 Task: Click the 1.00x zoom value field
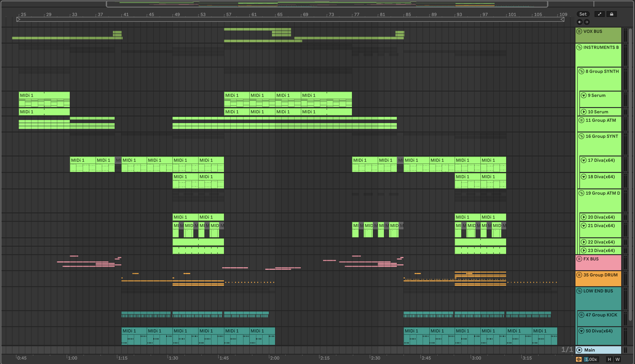(591, 359)
